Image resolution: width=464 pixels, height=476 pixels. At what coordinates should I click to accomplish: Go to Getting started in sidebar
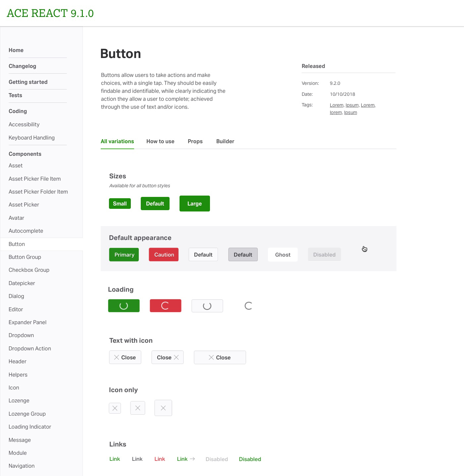pyautogui.click(x=28, y=82)
